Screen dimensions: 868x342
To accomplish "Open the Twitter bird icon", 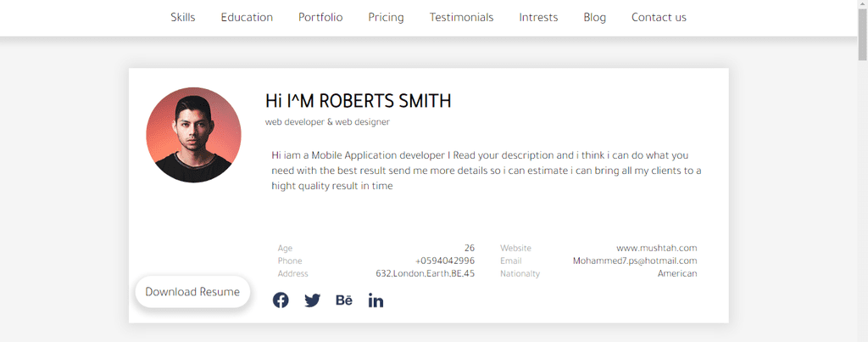I will click(312, 300).
